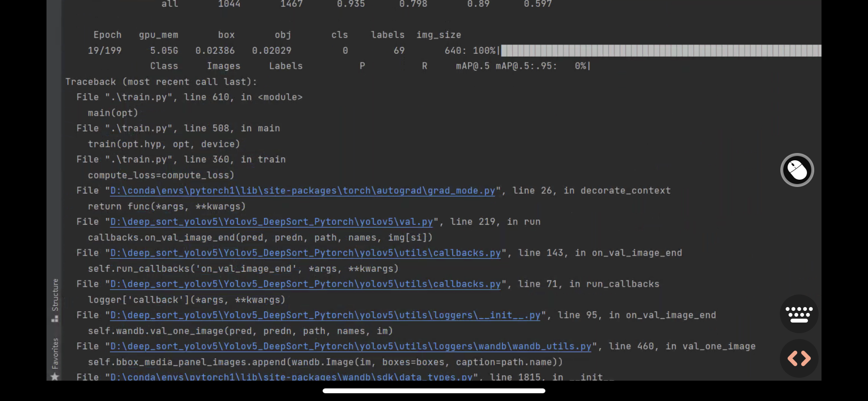This screenshot has width=868, height=401.
Task: Open the Favorites tool window tab
Action: click(x=55, y=359)
